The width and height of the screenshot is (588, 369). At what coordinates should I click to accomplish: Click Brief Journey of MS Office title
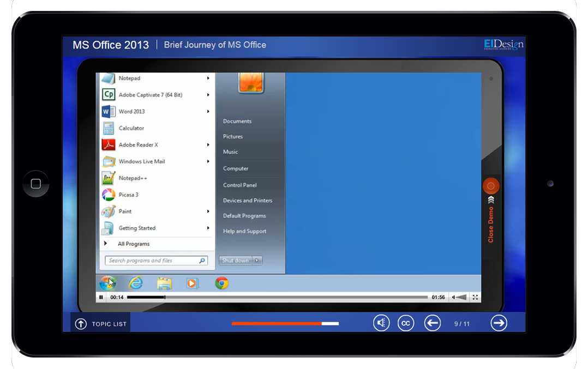[215, 45]
